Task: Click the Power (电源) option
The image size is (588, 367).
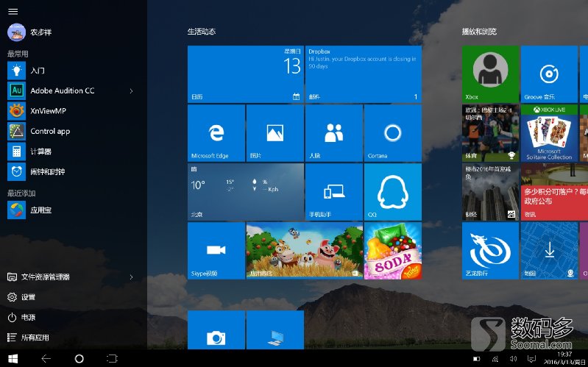Action: (x=28, y=317)
